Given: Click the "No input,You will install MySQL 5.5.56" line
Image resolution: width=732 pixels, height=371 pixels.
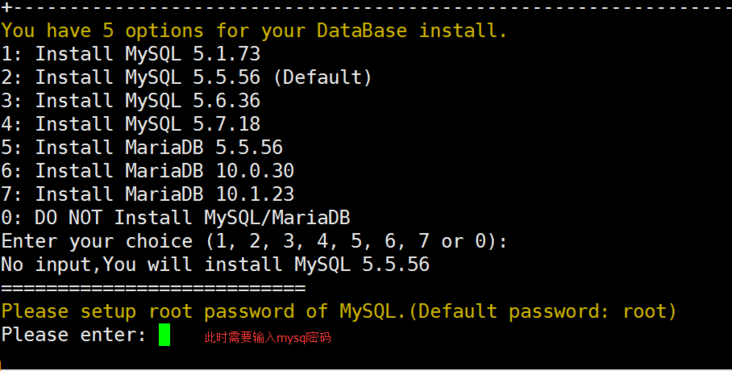Looking at the screenshot, I should coord(215,265).
